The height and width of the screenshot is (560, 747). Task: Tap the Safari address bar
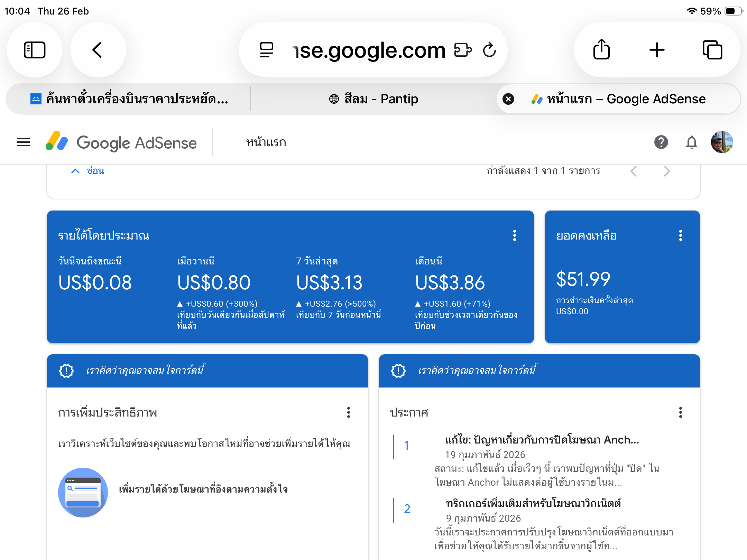tap(369, 50)
